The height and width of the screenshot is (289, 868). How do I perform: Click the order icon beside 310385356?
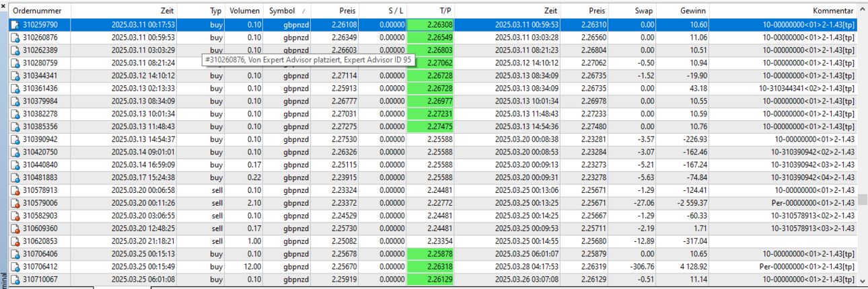(15, 127)
